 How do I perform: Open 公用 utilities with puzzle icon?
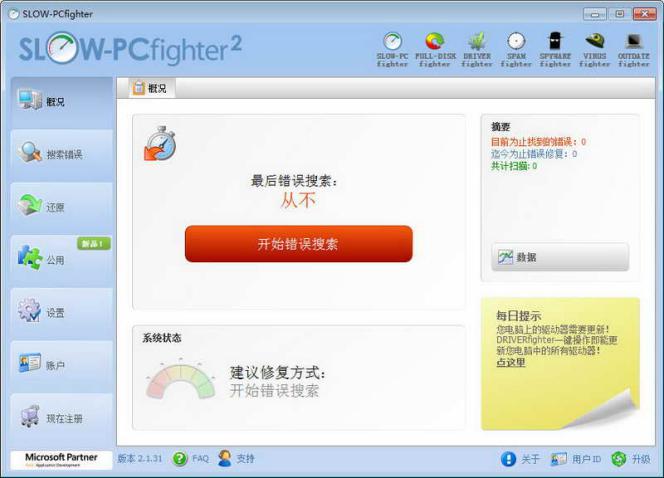coord(62,260)
